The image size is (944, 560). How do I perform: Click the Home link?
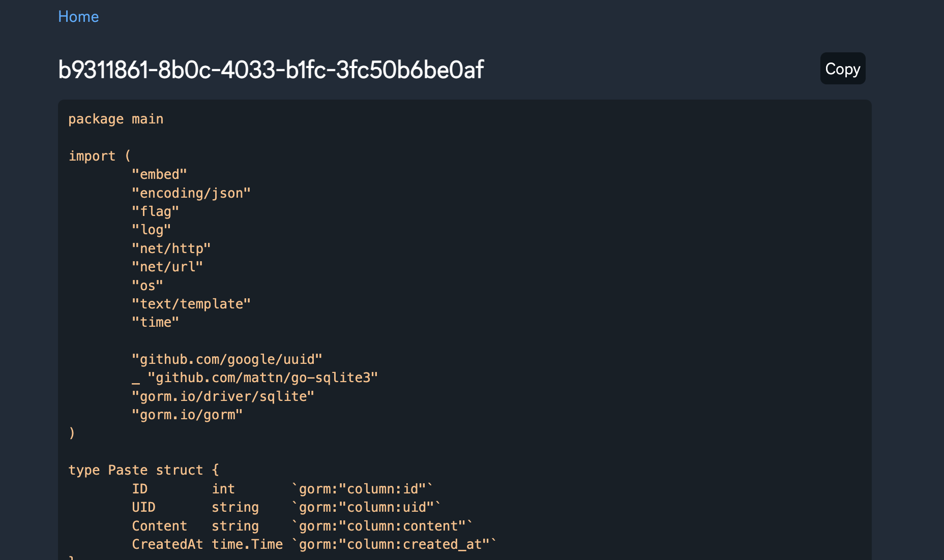pyautogui.click(x=78, y=17)
